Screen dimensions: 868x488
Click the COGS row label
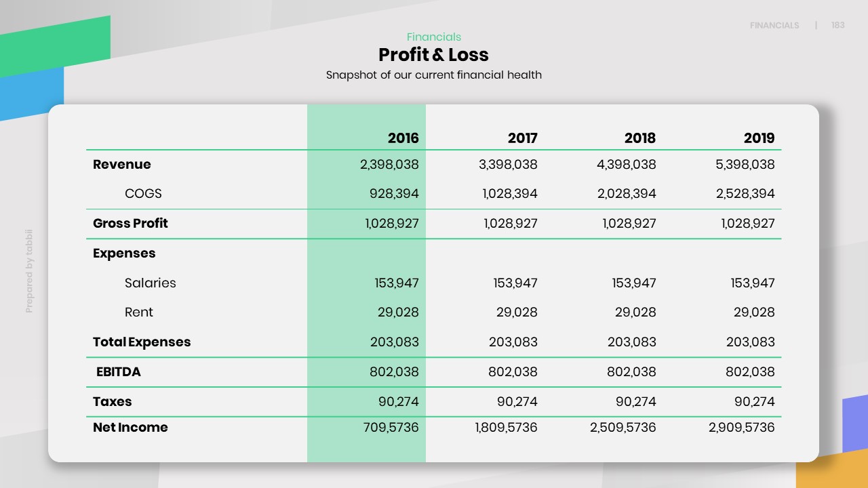pos(143,194)
